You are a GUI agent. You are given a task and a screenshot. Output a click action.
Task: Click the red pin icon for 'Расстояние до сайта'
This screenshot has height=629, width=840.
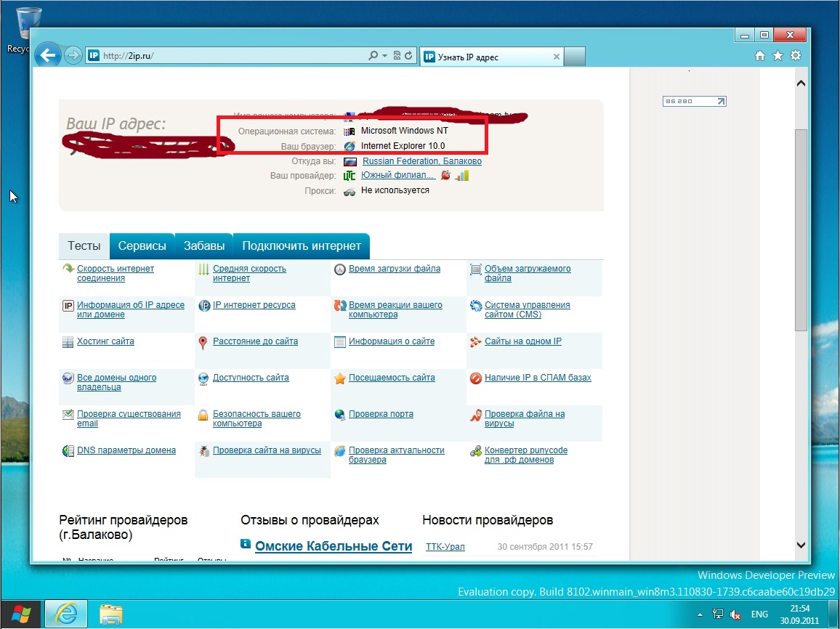pyautogui.click(x=203, y=343)
